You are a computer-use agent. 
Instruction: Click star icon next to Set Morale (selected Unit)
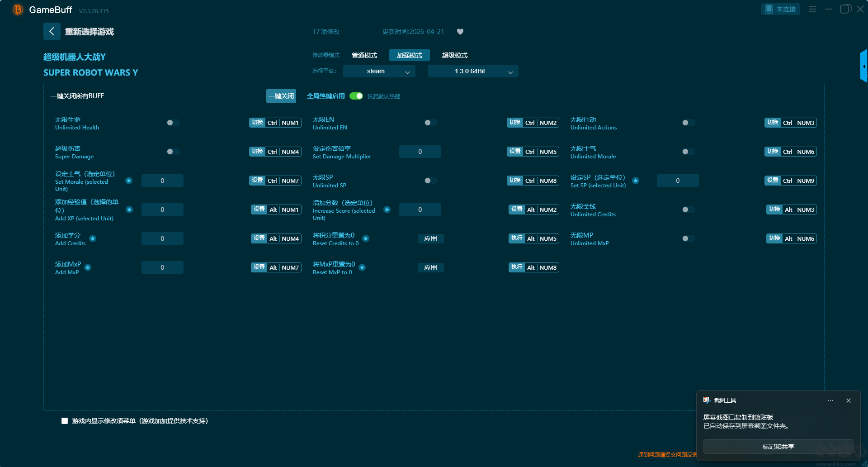(x=129, y=181)
